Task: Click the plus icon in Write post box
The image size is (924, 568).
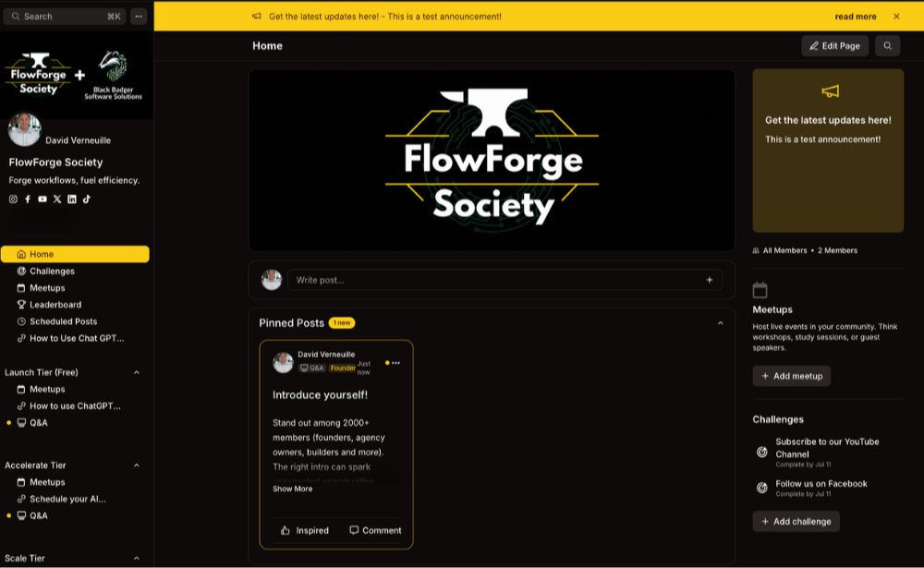Action: [x=710, y=280]
